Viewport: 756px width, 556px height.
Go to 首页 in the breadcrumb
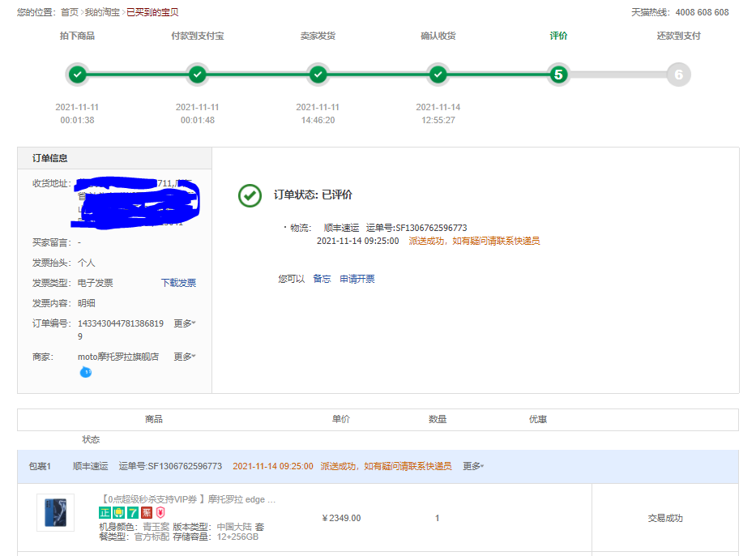[70, 12]
